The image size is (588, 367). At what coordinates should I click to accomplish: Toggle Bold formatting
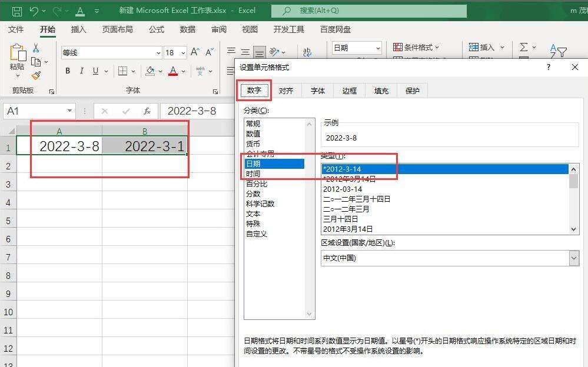[68, 71]
